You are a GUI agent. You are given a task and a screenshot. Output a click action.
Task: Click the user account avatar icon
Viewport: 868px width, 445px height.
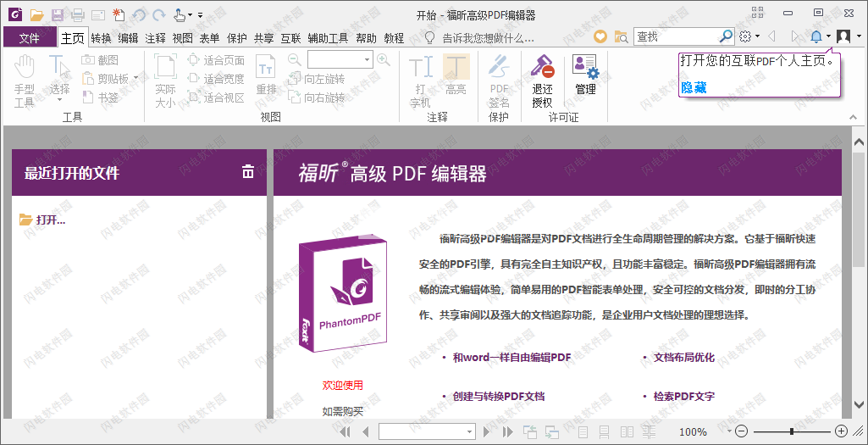coord(843,36)
